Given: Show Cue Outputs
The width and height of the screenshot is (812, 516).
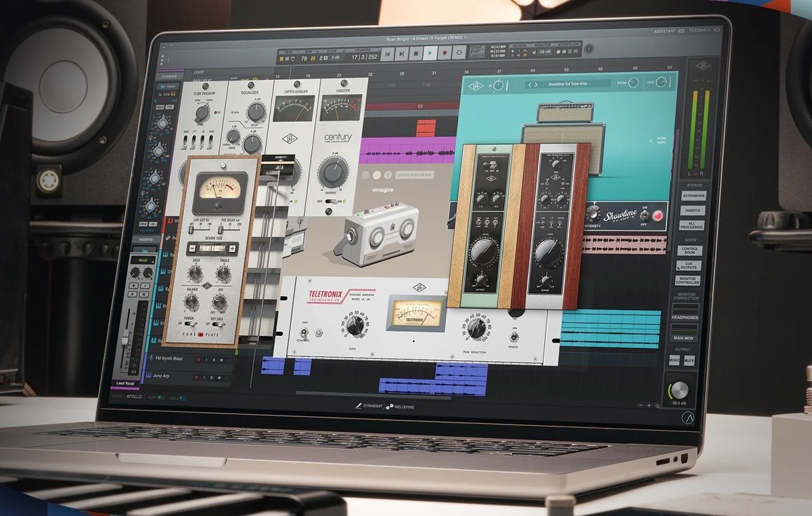Looking at the screenshot, I should [689, 265].
